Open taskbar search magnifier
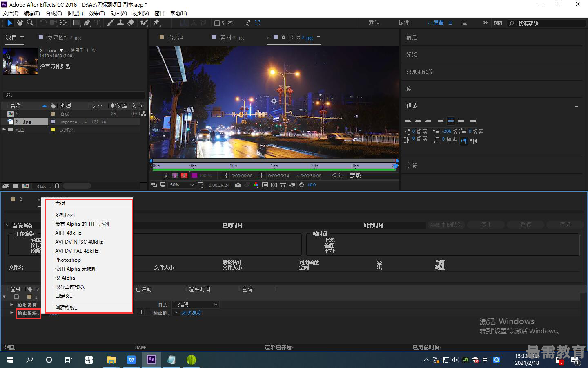The height and width of the screenshot is (368, 588). point(29,360)
